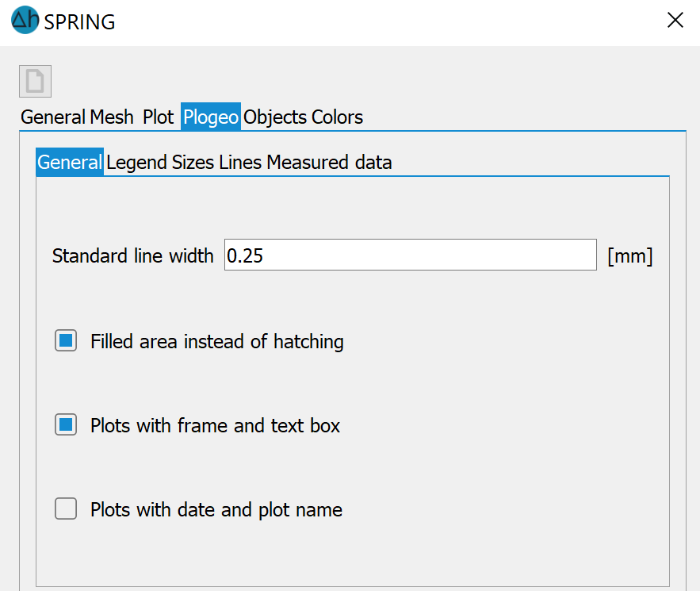Open the Sizes sub-tab
The image size is (700, 591).
[193, 162]
